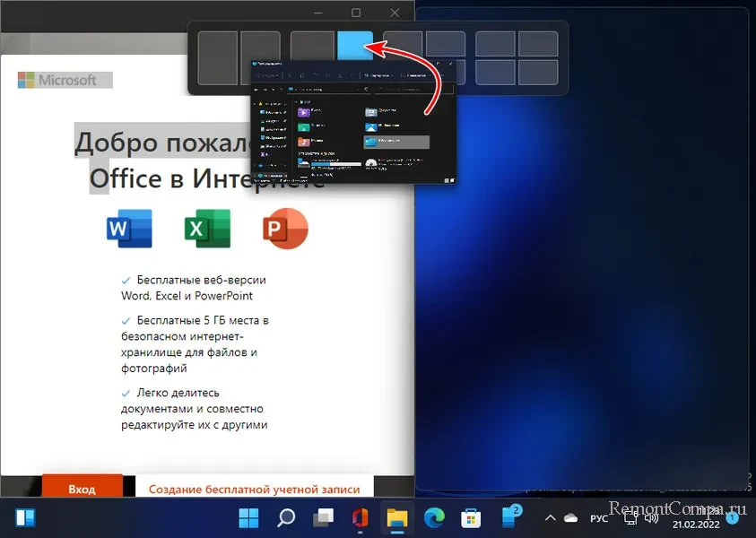Click the Microsoft logo on the page

tap(57, 80)
